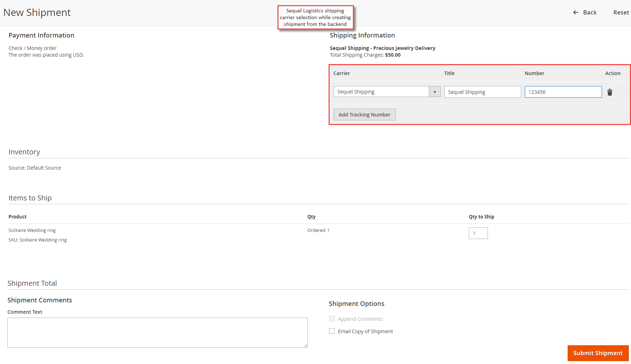Reset the shipment form
The image size is (631, 364).
point(621,12)
